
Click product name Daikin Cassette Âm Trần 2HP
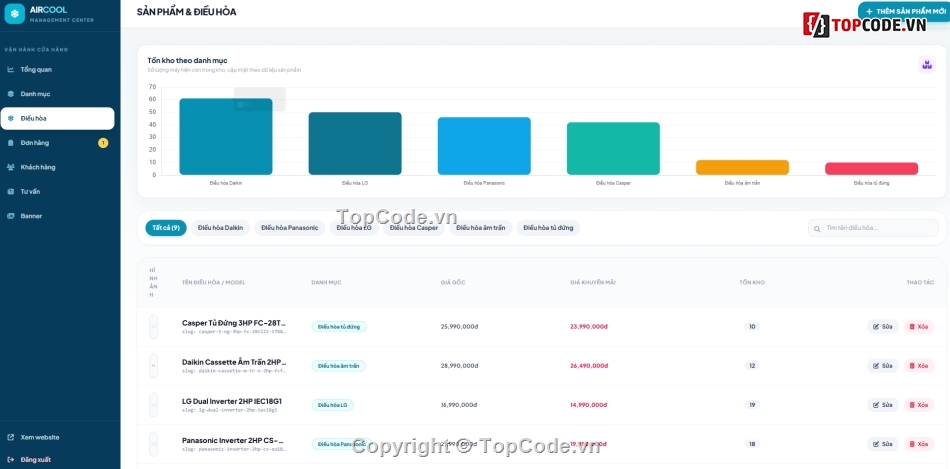(x=234, y=362)
